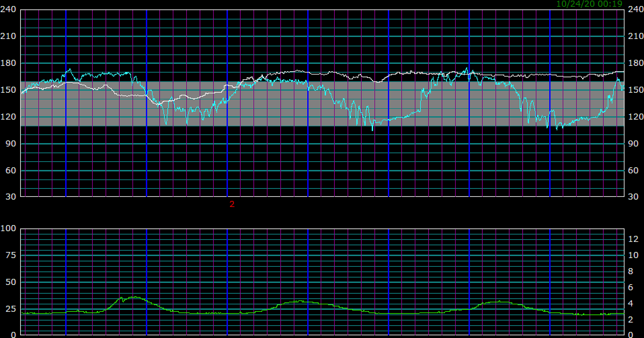Click the 180 label on right heart-rate axis

(636, 63)
